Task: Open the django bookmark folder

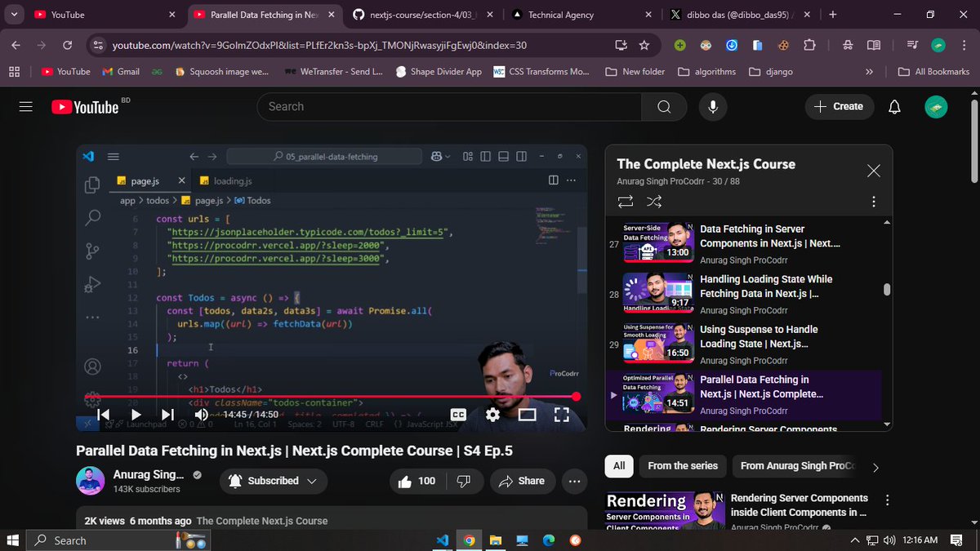Action: click(770, 72)
